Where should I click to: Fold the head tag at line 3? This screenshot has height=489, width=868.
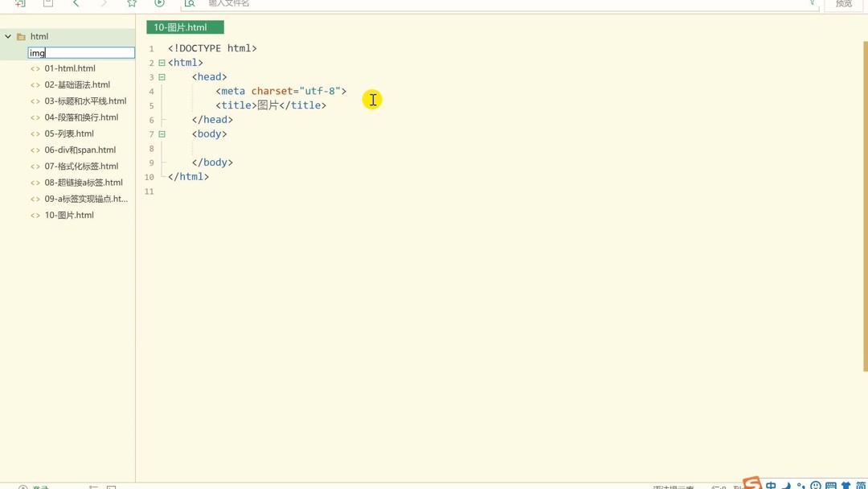[x=162, y=77]
